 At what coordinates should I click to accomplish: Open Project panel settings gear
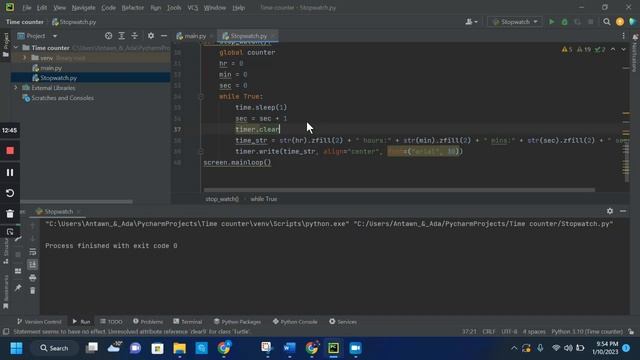(x=151, y=36)
